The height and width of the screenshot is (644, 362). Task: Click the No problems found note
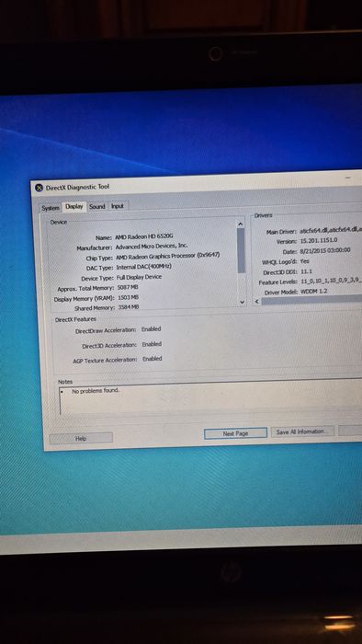tap(96, 391)
